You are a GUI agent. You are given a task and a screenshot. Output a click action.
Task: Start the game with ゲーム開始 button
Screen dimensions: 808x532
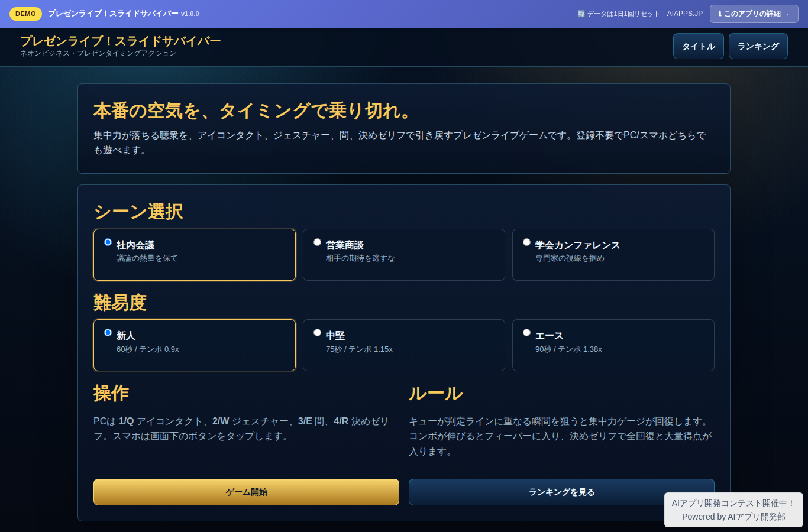[246, 492]
